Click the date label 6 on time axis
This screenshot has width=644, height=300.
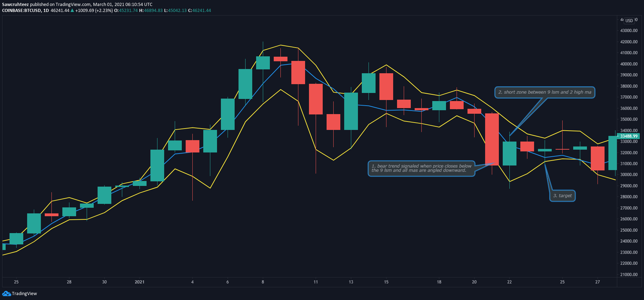[228, 282]
